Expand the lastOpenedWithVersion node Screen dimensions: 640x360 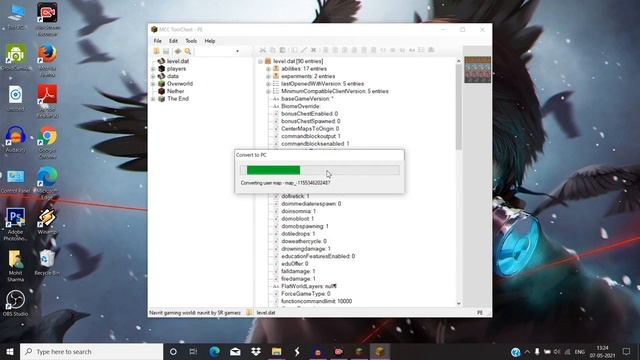[x=268, y=84]
